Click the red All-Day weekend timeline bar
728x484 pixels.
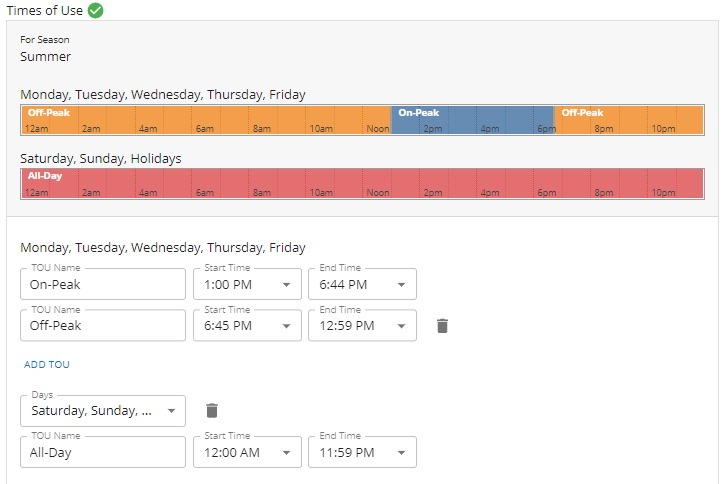pyautogui.click(x=362, y=183)
